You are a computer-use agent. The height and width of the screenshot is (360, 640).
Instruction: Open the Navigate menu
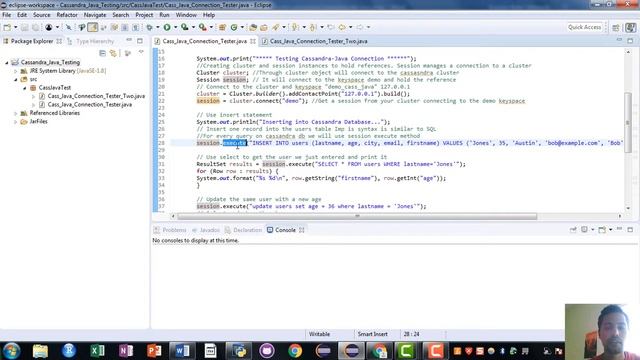95,15
